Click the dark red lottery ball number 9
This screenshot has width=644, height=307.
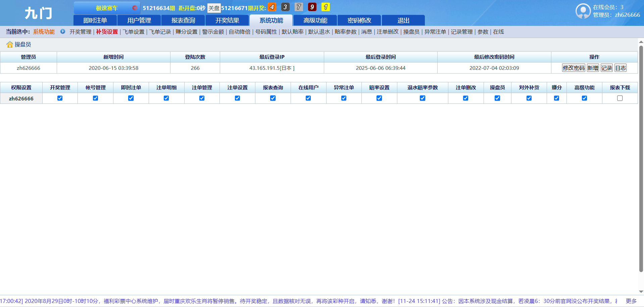tap(312, 7)
